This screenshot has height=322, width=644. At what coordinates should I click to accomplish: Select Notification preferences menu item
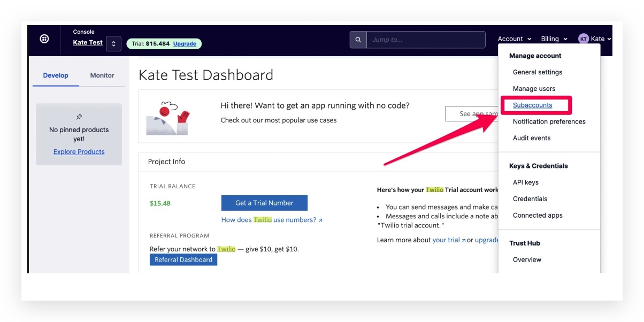coord(549,121)
